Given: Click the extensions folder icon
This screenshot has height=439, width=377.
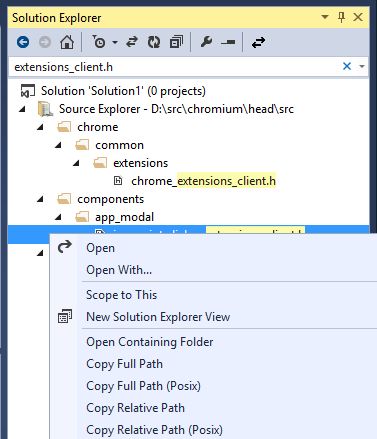Looking at the screenshot, I should [x=100, y=163].
